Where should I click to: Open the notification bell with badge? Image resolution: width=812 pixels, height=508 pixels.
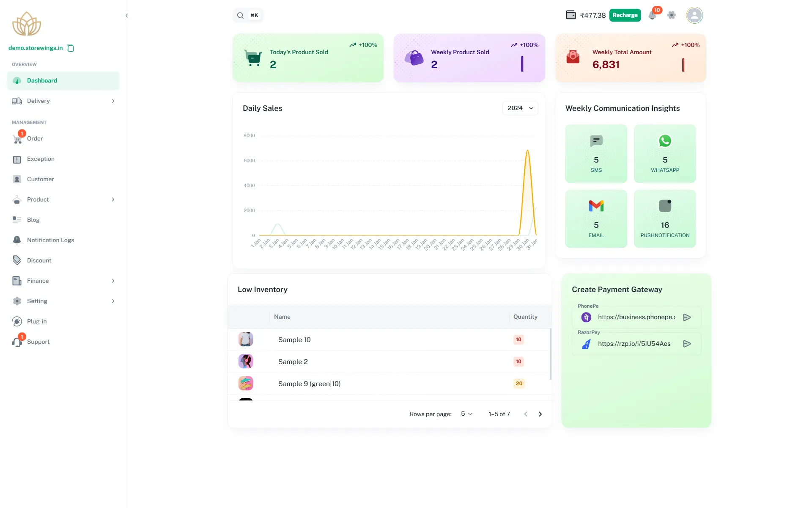(653, 15)
